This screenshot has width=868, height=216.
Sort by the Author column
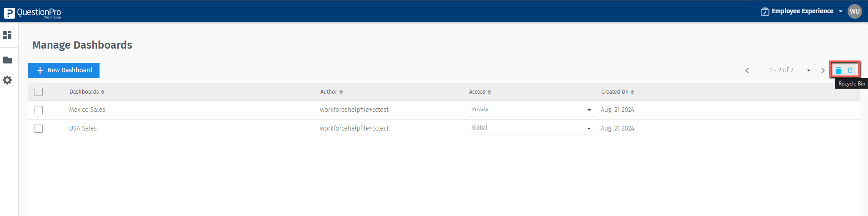[x=331, y=92]
